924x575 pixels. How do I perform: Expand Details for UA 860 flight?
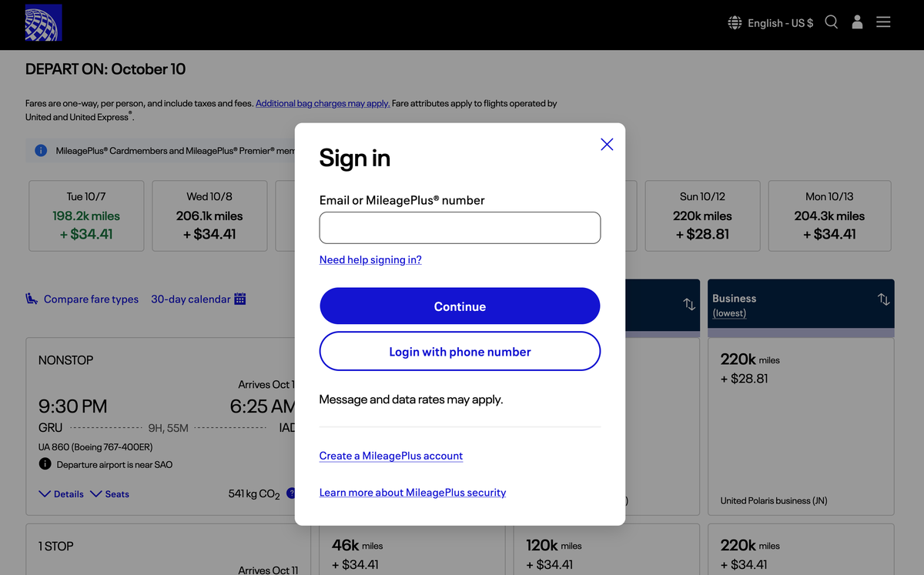tap(61, 493)
